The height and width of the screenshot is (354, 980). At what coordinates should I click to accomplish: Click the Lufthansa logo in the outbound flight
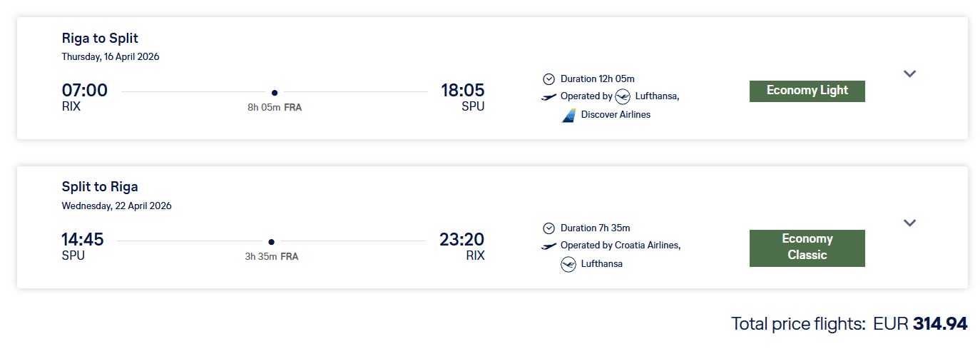pos(623,96)
